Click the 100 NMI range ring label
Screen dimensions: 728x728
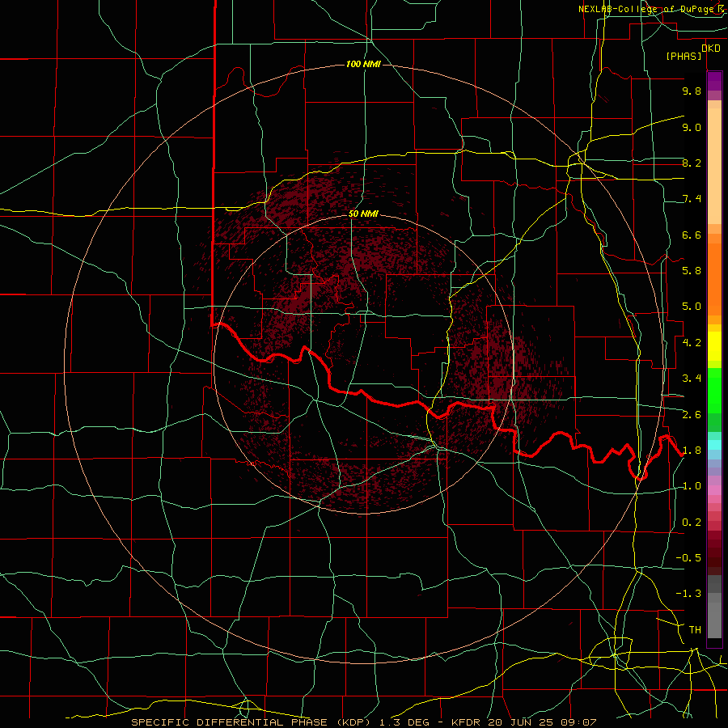click(363, 64)
